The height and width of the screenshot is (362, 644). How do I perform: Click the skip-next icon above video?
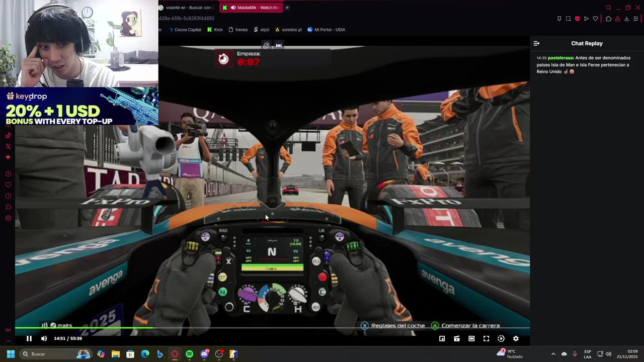tap(278, 45)
